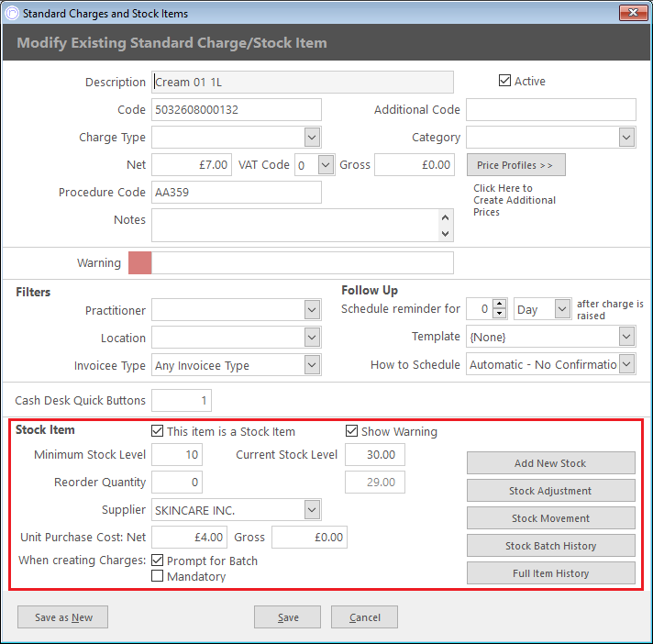
Task: Click the Cancel button
Action: point(364,616)
